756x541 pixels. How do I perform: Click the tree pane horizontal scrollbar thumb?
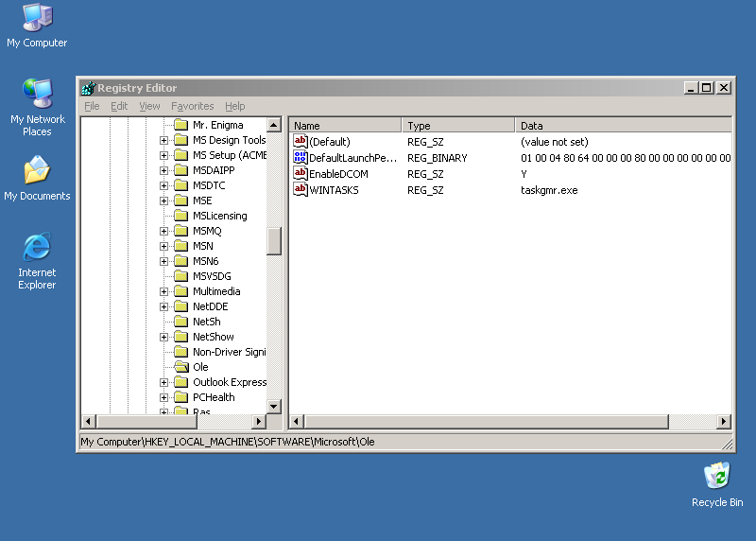pyautogui.click(x=146, y=421)
